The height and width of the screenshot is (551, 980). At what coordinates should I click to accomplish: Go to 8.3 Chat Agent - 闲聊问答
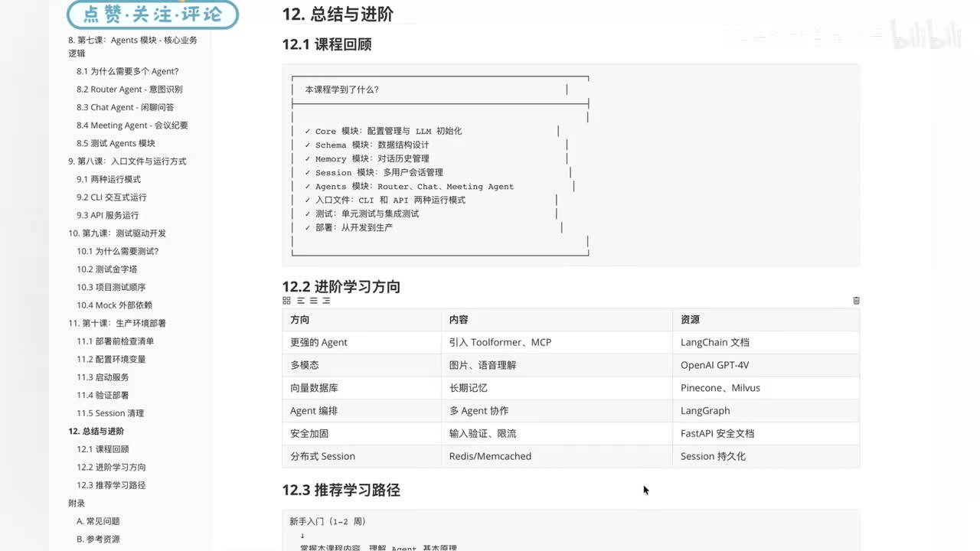click(125, 107)
